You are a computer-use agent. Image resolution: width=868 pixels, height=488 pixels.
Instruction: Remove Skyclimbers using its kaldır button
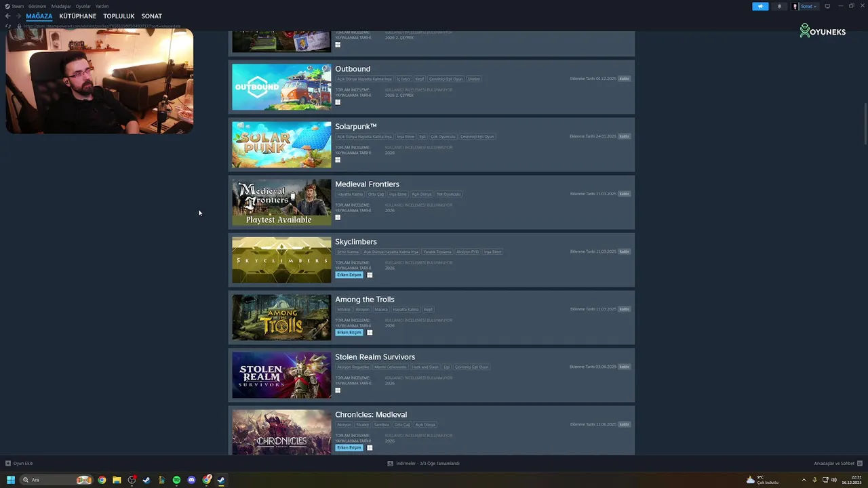[x=625, y=251]
